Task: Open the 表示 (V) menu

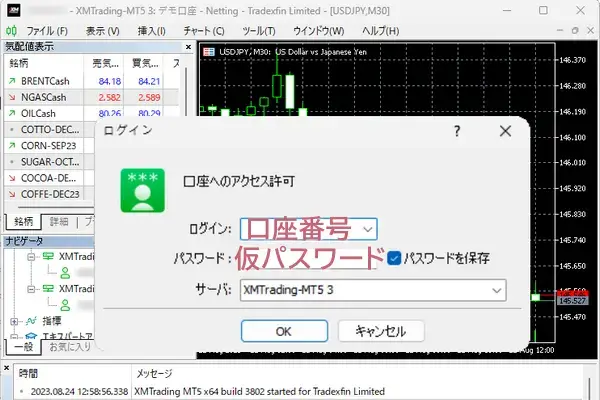Action: 103,31
